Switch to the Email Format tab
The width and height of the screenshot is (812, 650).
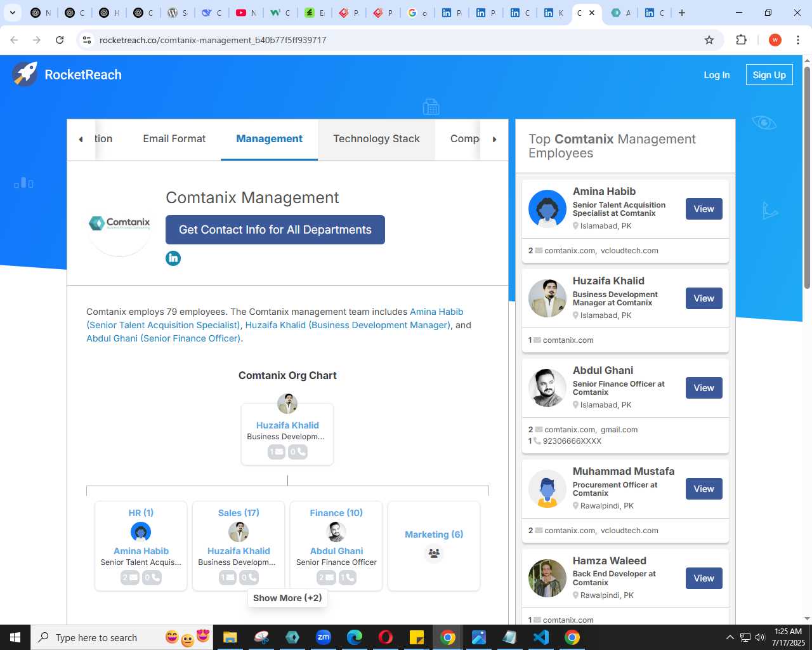174,139
